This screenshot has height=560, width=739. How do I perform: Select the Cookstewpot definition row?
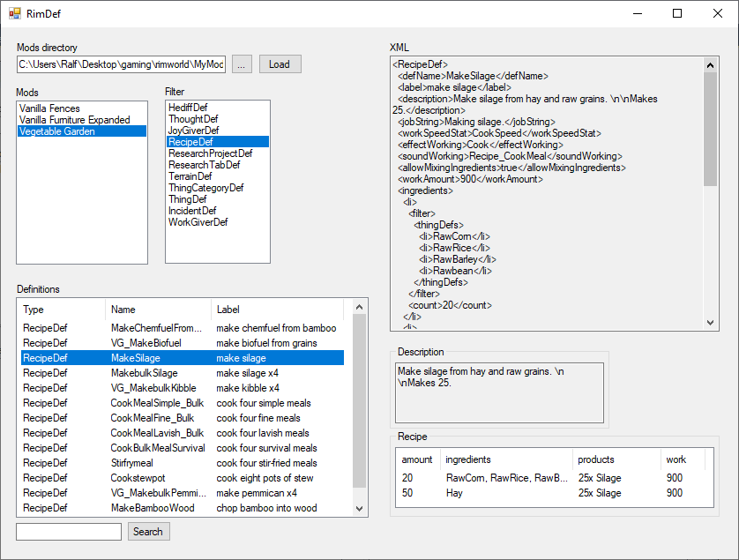(x=183, y=478)
